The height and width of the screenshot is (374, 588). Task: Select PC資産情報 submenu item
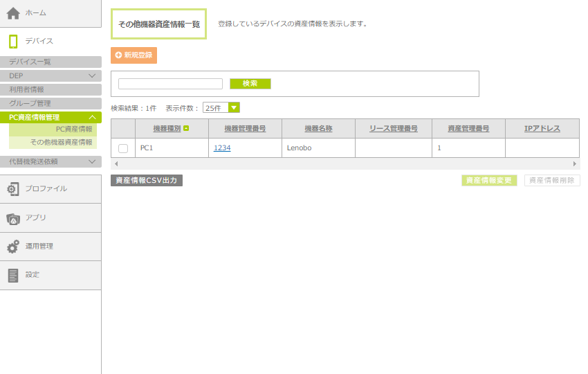73,129
